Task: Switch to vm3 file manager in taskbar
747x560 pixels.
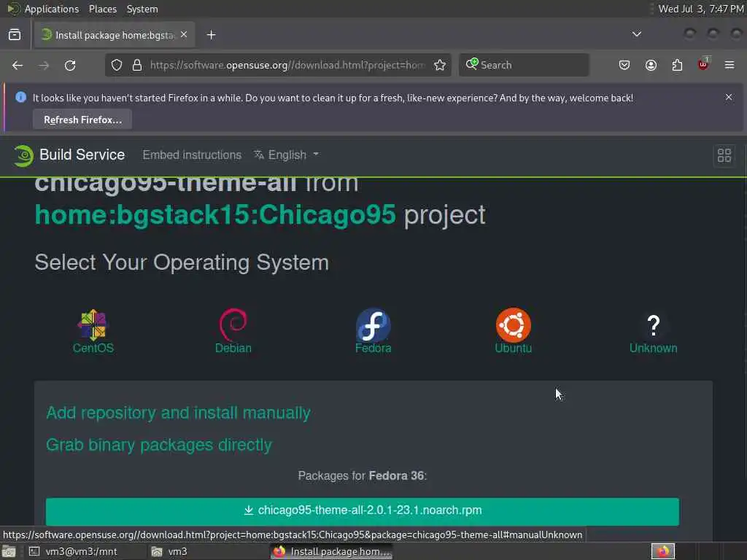Action: 169,551
